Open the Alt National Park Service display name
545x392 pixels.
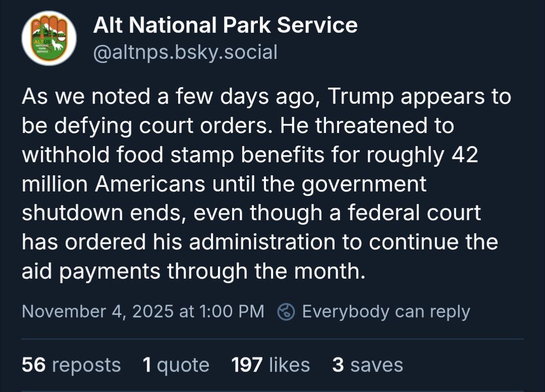pos(226,24)
